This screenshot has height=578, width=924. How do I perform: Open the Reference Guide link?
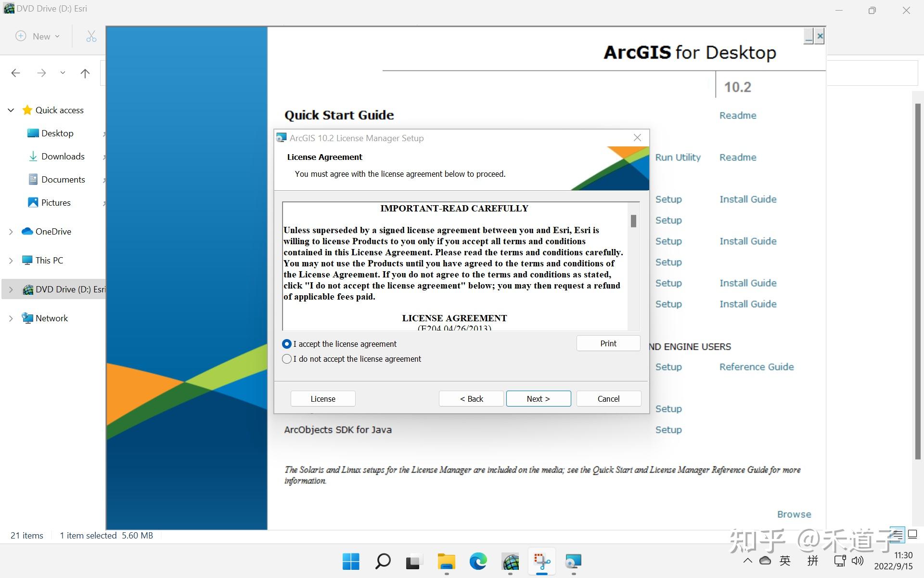tap(757, 367)
